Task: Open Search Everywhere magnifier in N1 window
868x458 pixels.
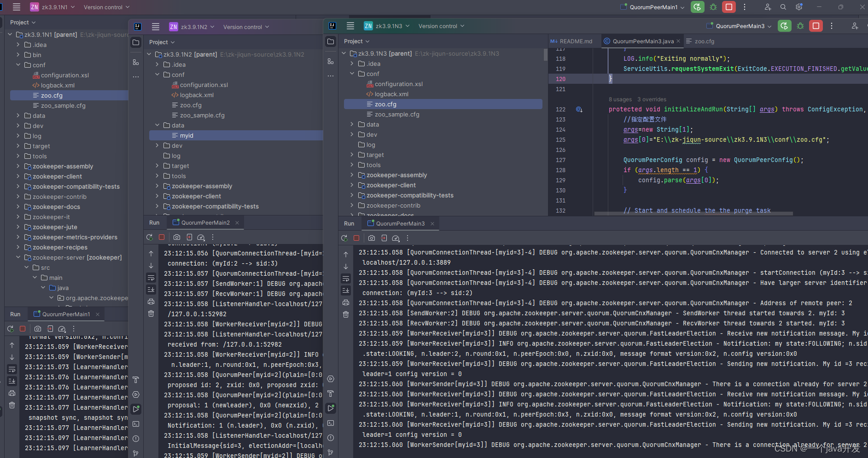Action: [x=783, y=7]
